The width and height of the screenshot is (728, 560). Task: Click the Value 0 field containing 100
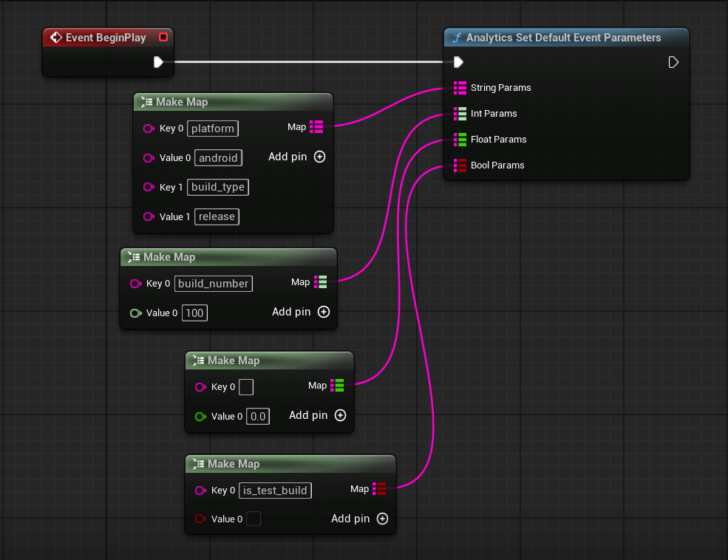coord(194,313)
